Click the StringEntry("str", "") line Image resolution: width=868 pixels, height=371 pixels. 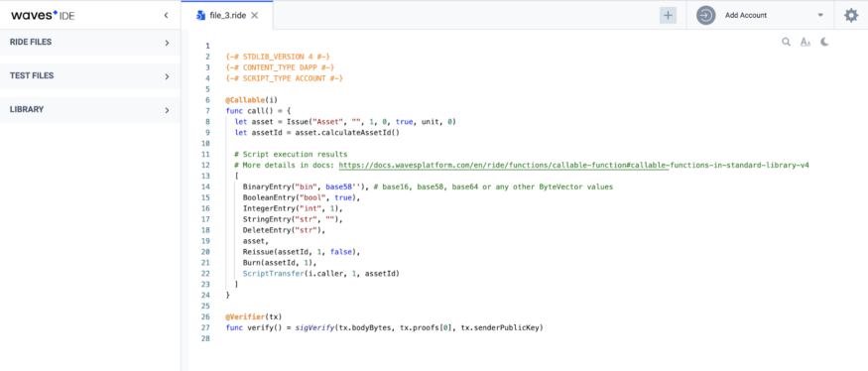[x=293, y=219]
